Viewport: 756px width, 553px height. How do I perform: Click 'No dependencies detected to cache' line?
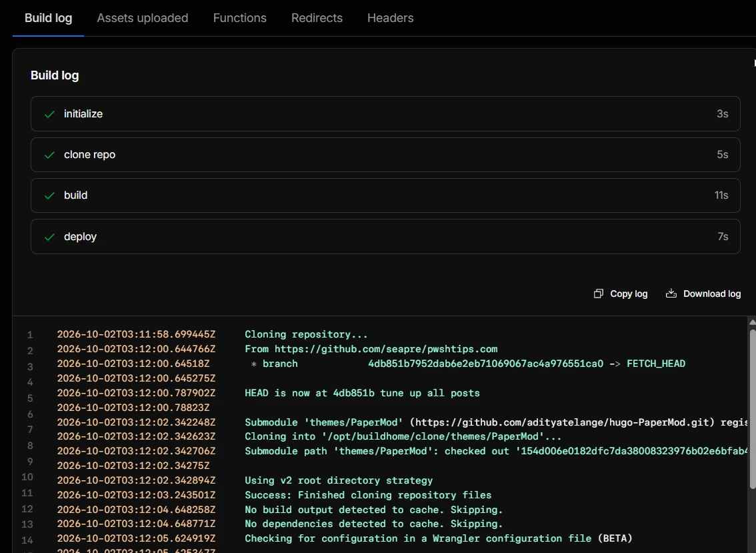coord(373,524)
